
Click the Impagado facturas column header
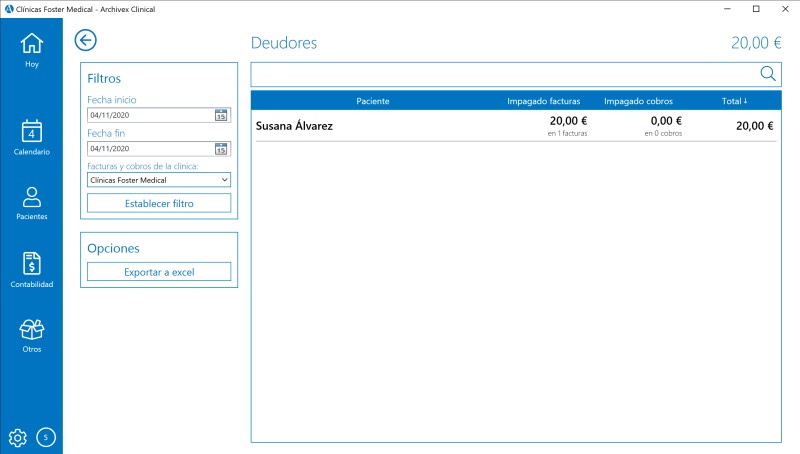pos(547,101)
